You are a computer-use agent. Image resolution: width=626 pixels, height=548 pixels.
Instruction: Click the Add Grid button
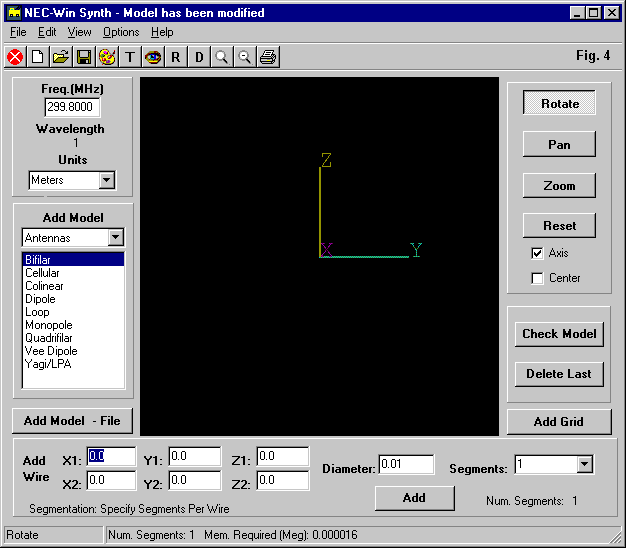558,421
